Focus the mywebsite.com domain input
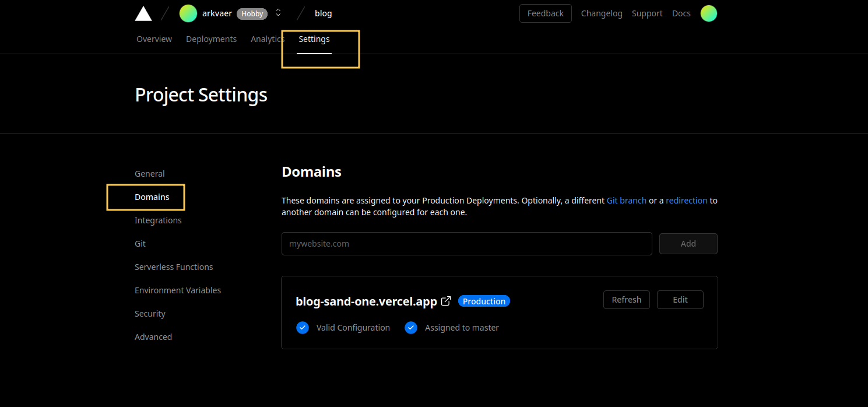The width and height of the screenshot is (868, 407). pyautogui.click(x=467, y=244)
